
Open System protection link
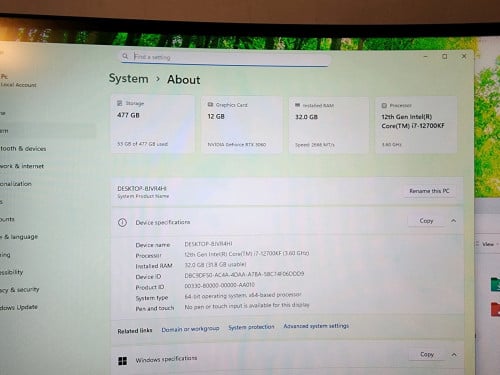click(251, 327)
